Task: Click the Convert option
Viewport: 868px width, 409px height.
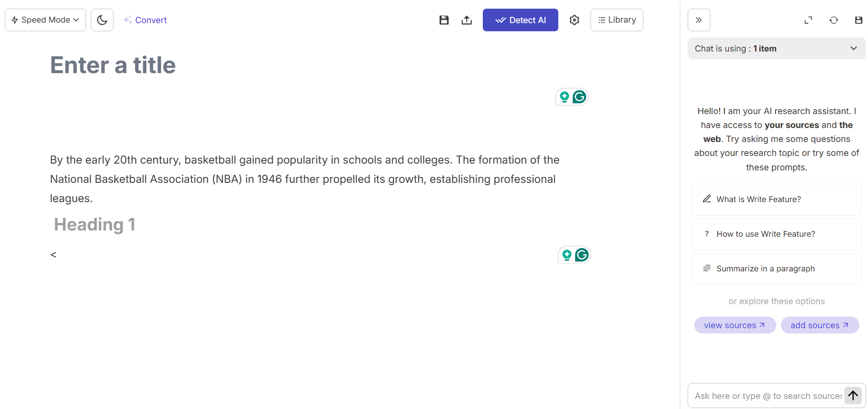Action: tap(145, 20)
